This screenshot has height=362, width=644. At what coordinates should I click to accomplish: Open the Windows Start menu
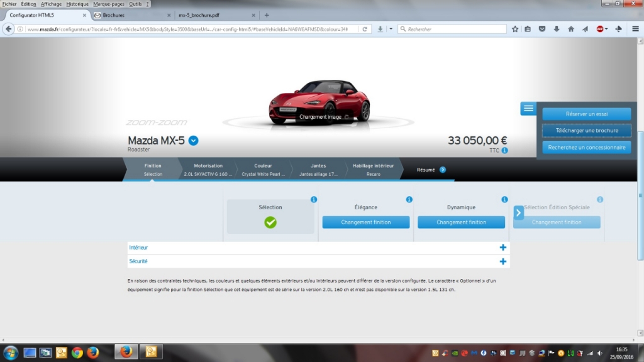click(10, 353)
